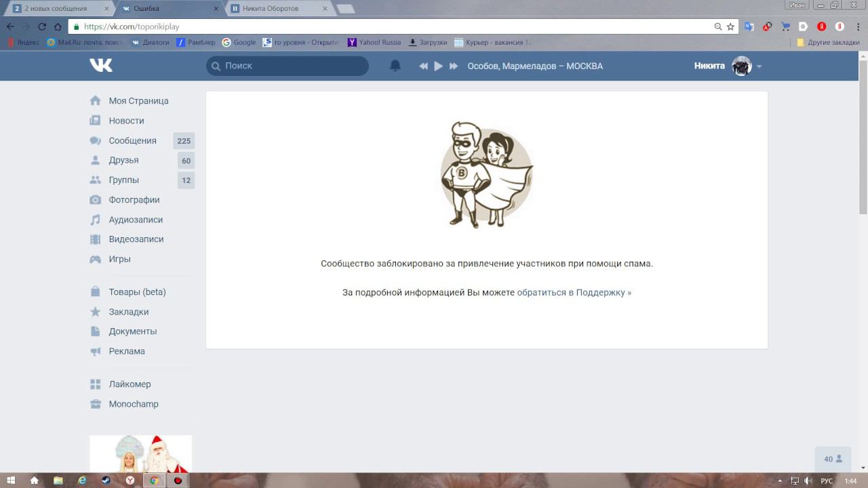Skip to the previous audio track
868x488 pixels.
tap(424, 66)
